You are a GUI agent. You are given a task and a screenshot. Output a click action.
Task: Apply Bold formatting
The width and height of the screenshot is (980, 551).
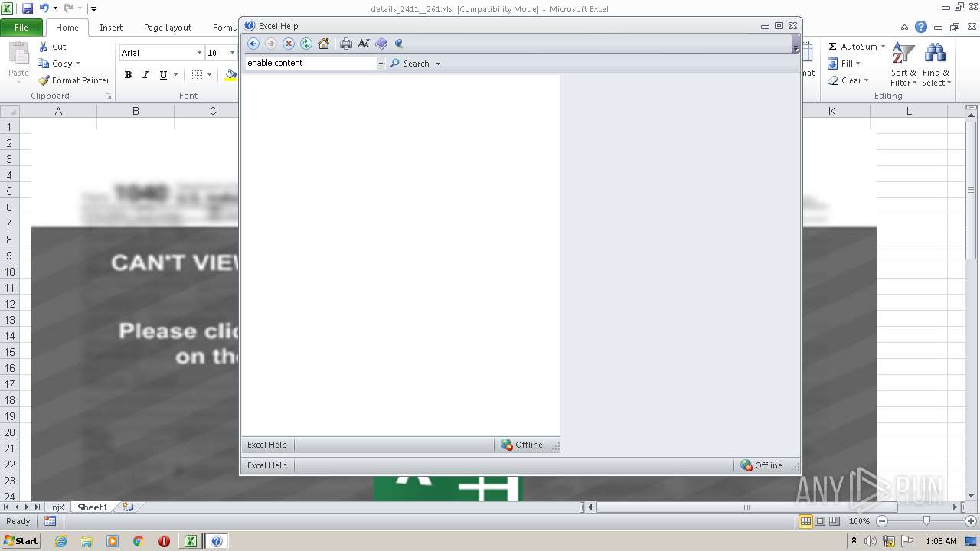128,75
